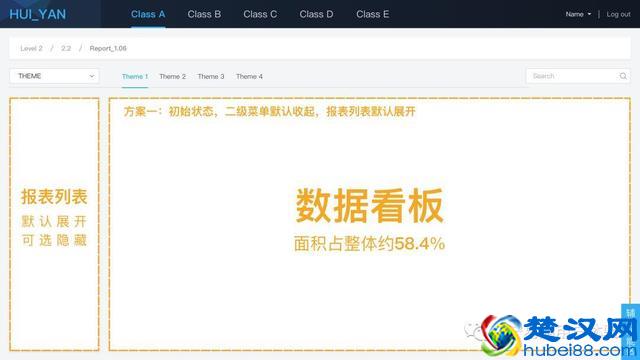Select the Theme 1 tab
The width and height of the screenshot is (640, 360).
(x=135, y=77)
